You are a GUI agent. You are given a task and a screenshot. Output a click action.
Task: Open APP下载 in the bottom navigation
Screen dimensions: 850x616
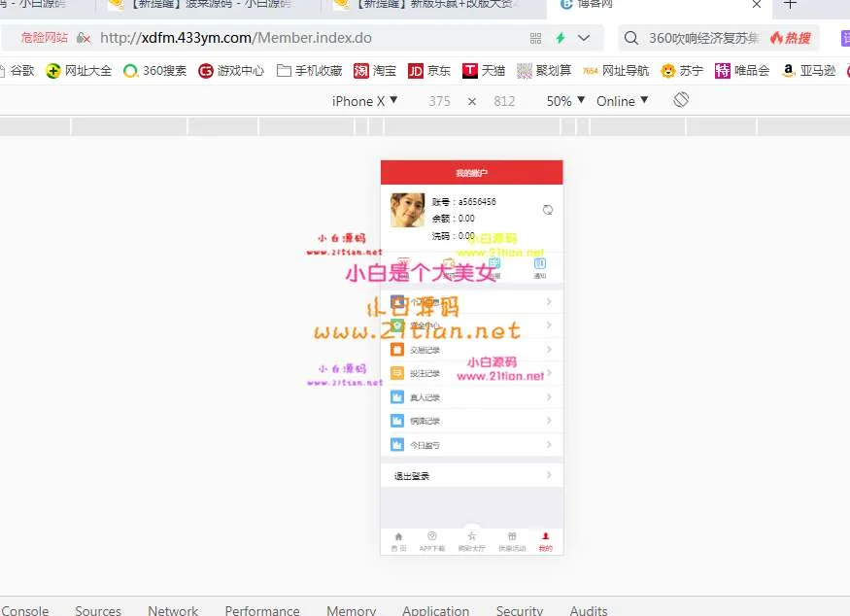[432, 541]
